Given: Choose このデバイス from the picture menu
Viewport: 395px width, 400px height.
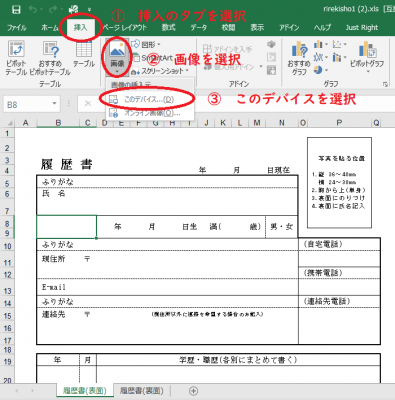Looking at the screenshot, I should click(149, 99).
